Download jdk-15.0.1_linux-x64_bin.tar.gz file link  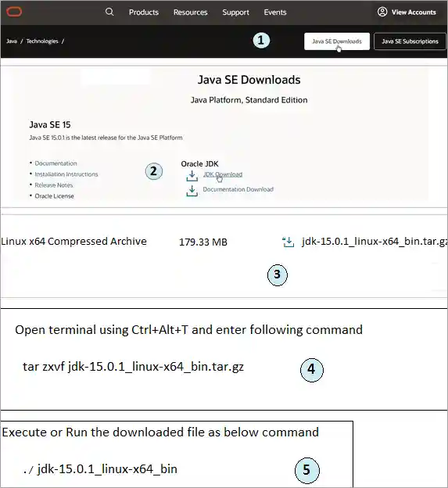point(375,242)
